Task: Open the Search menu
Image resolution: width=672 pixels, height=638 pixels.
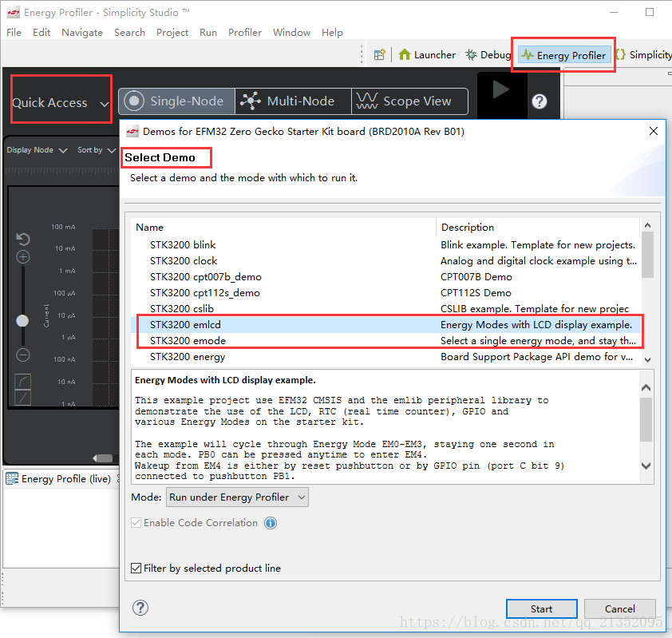Action: [x=129, y=33]
